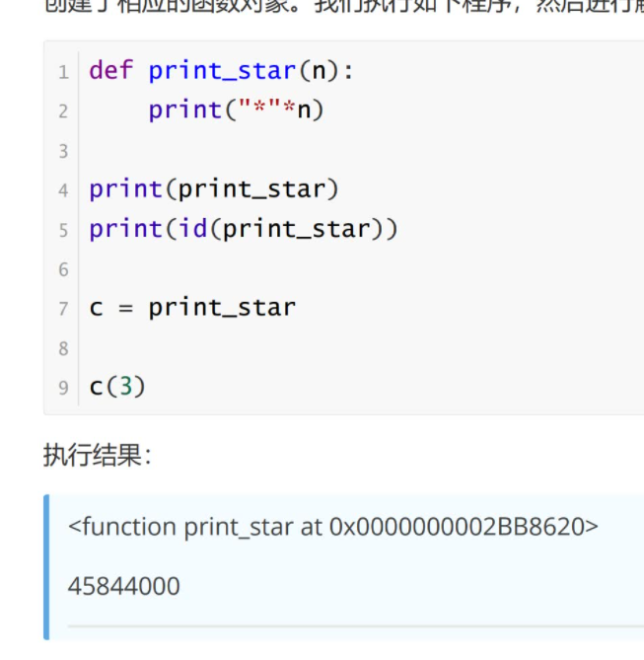Click line number 1 in code block
The image size is (644, 660).
click(x=63, y=72)
